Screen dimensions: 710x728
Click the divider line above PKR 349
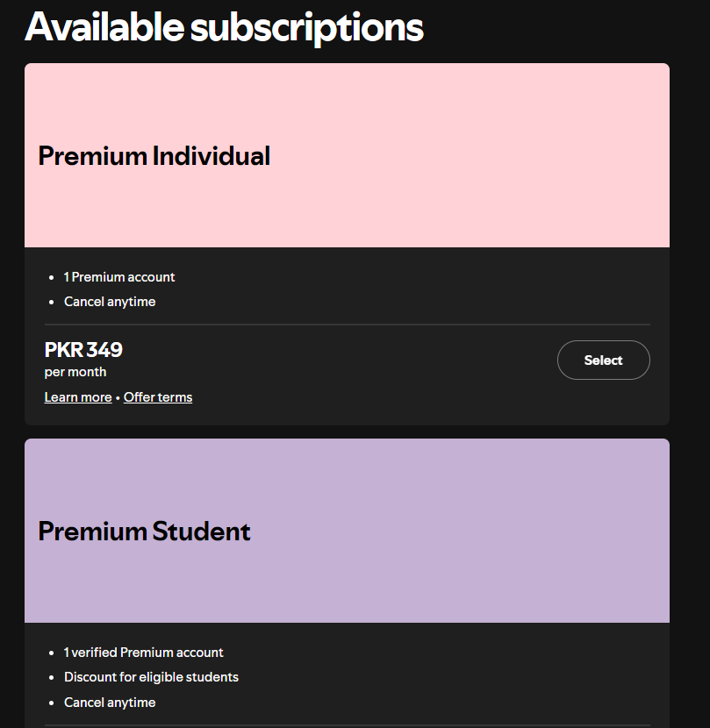click(347, 324)
